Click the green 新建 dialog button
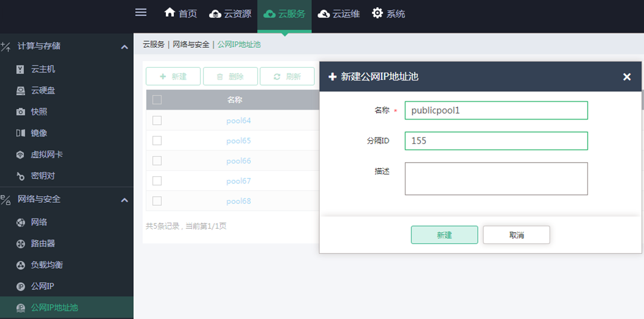 445,235
